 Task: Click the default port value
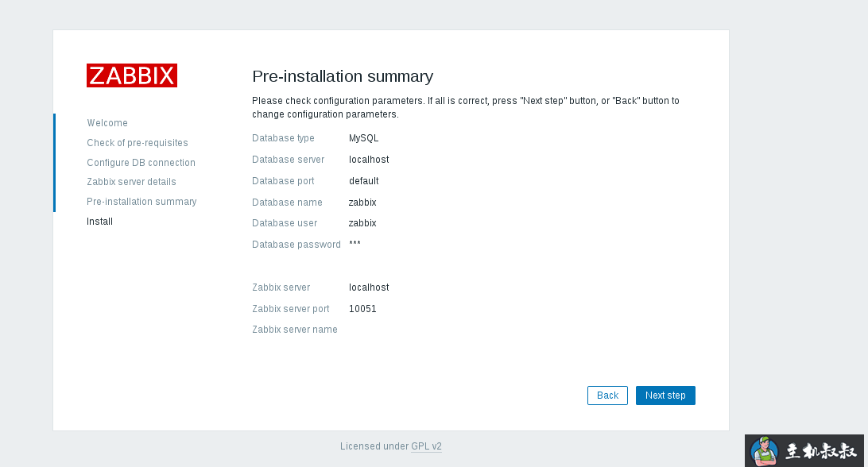[x=364, y=181]
